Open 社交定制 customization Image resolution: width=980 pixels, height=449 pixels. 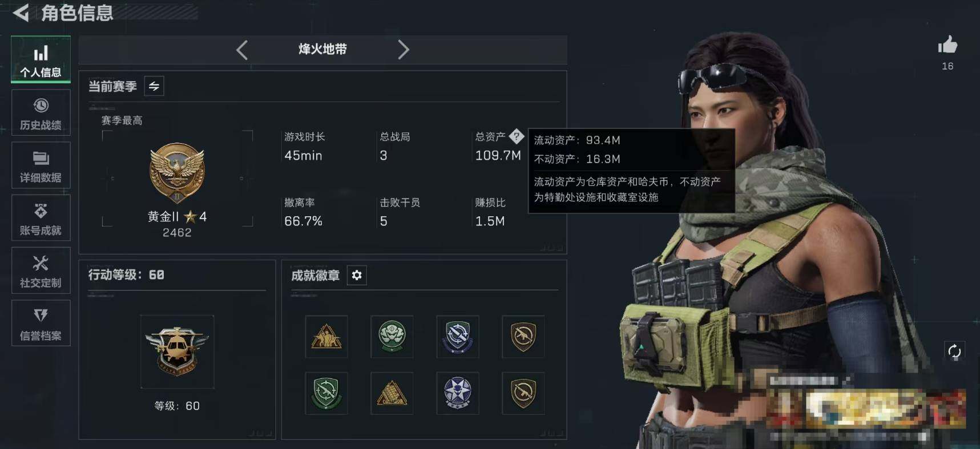click(x=41, y=271)
